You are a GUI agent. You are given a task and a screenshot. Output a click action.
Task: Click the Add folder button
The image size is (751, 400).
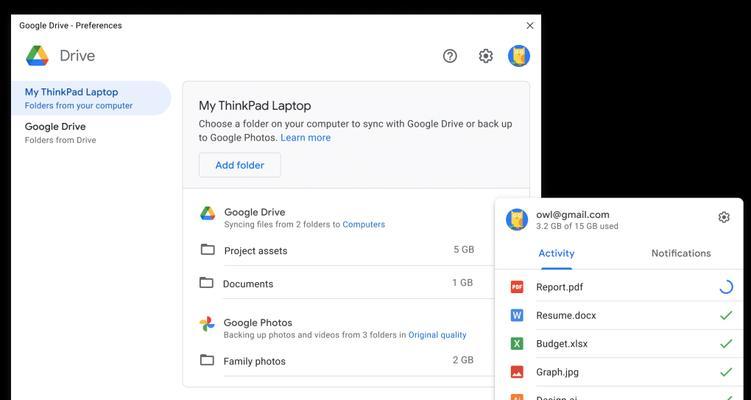[240, 165]
